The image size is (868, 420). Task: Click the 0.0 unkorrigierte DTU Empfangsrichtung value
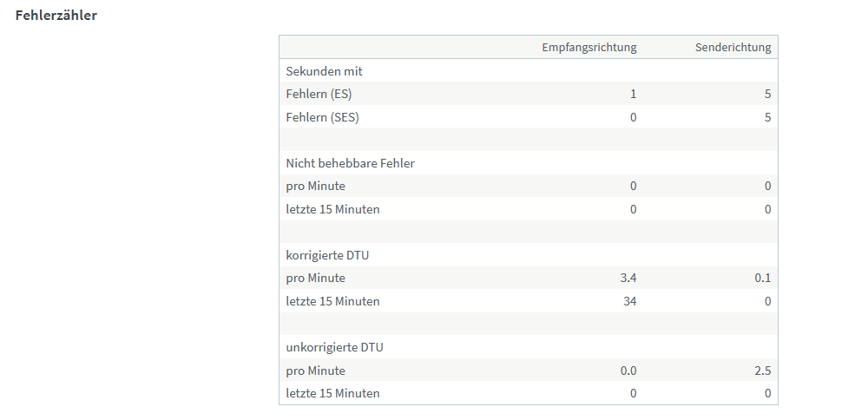[x=628, y=371]
